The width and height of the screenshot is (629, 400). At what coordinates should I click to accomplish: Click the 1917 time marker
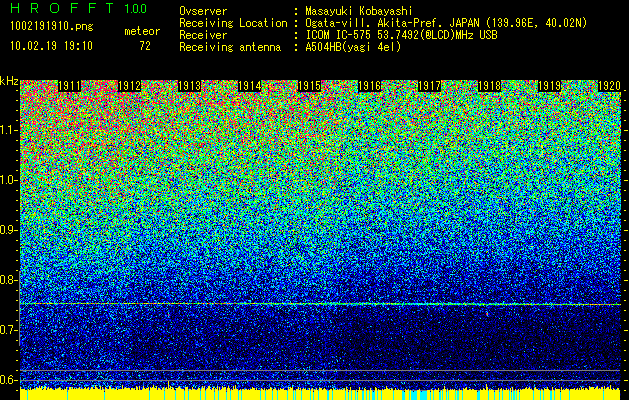click(429, 86)
